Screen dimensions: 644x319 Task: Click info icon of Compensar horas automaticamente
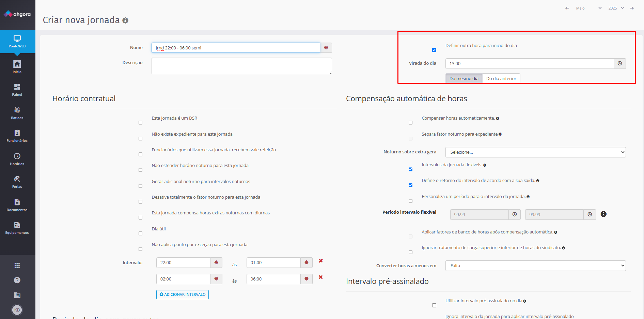[x=498, y=119]
